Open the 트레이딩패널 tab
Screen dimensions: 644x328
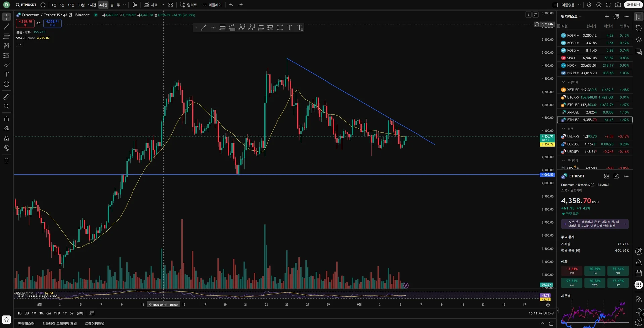coord(95,324)
